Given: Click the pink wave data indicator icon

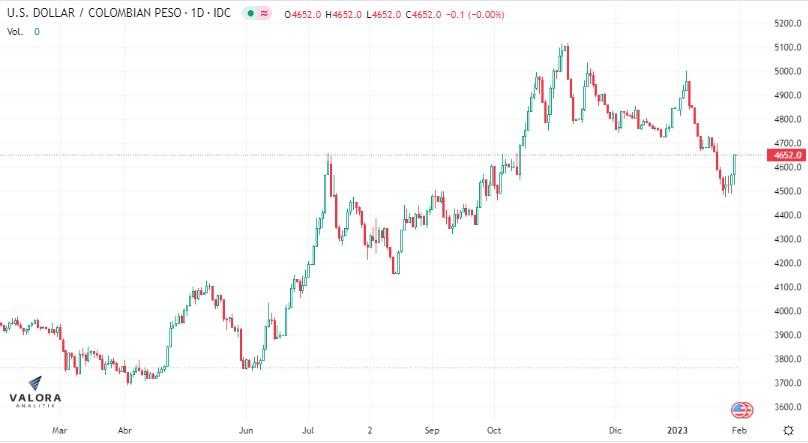Looking at the screenshot, I should tap(264, 13).
